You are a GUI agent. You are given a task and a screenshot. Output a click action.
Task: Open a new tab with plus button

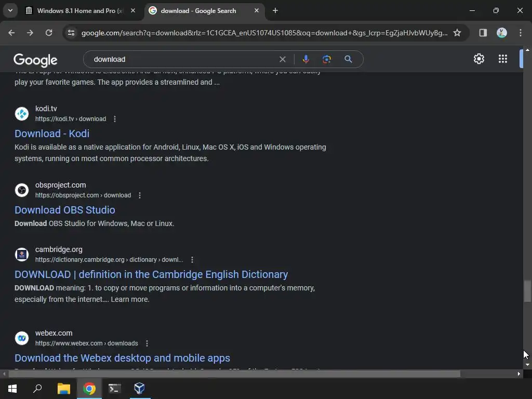tap(275, 10)
